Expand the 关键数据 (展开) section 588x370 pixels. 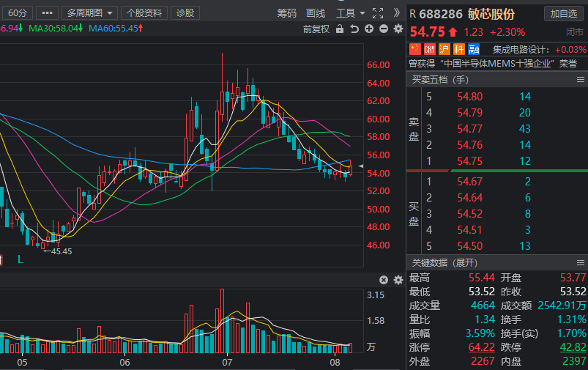pyautogui.click(x=444, y=263)
